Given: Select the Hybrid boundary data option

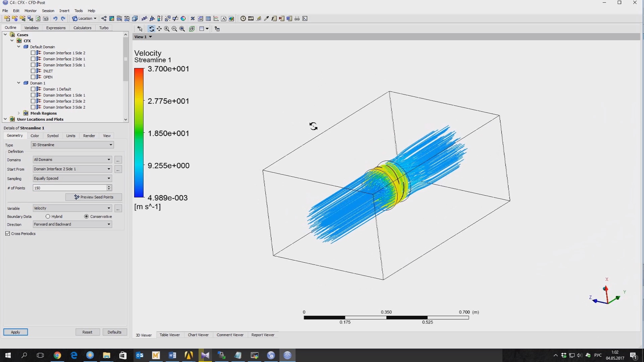Looking at the screenshot, I should tap(48, 217).
